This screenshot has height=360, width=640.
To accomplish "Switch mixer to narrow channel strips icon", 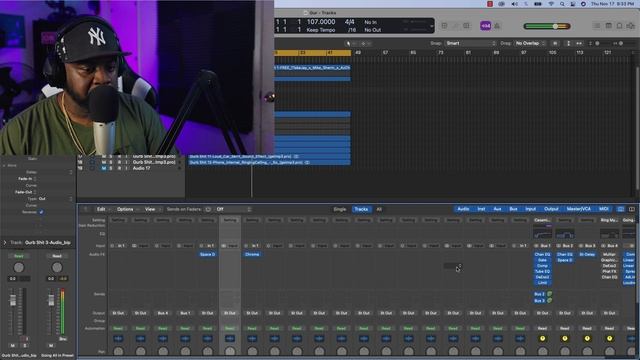I will [620, 209].
